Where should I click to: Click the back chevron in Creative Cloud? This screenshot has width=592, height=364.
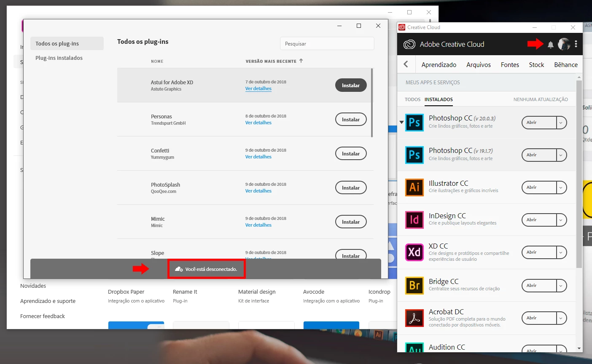point(406,64)
